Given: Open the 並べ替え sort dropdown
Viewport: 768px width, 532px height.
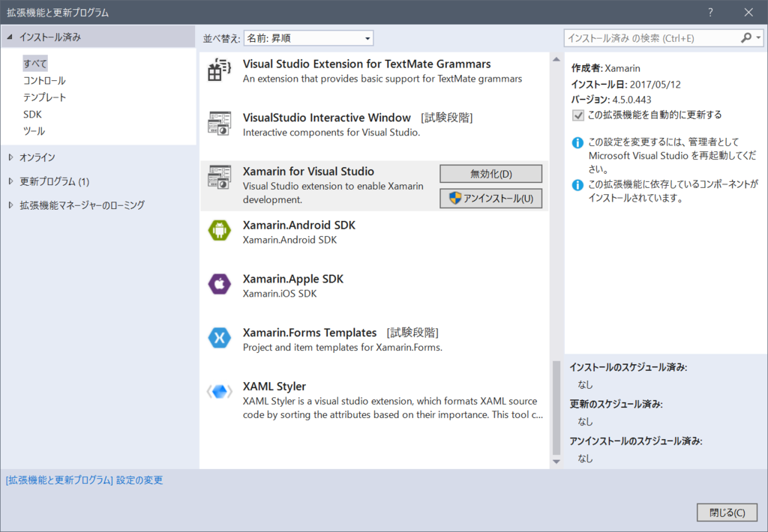Looking at the screenshot, I should tap(308, 38).
